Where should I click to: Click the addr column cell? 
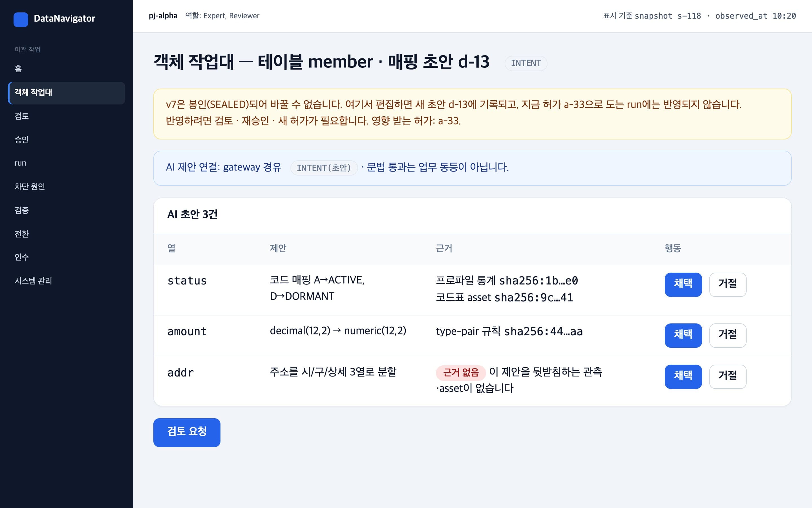click(180, 373)
